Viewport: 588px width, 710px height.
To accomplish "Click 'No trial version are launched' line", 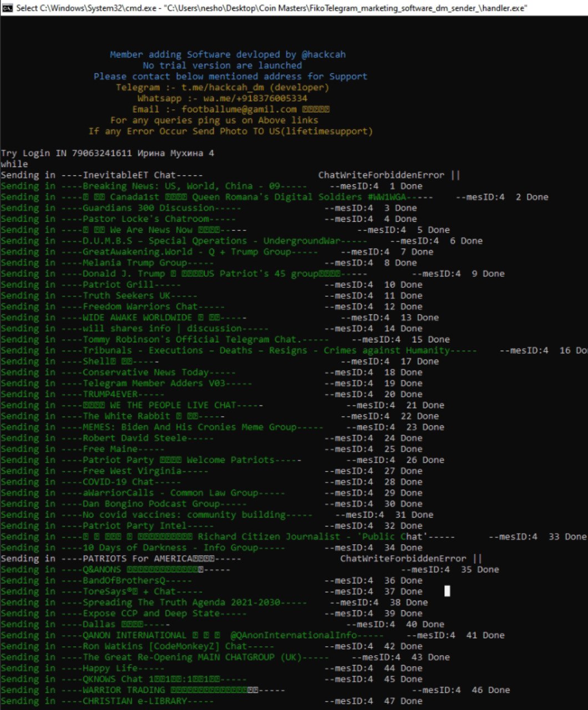I will [x=222, y=65].
